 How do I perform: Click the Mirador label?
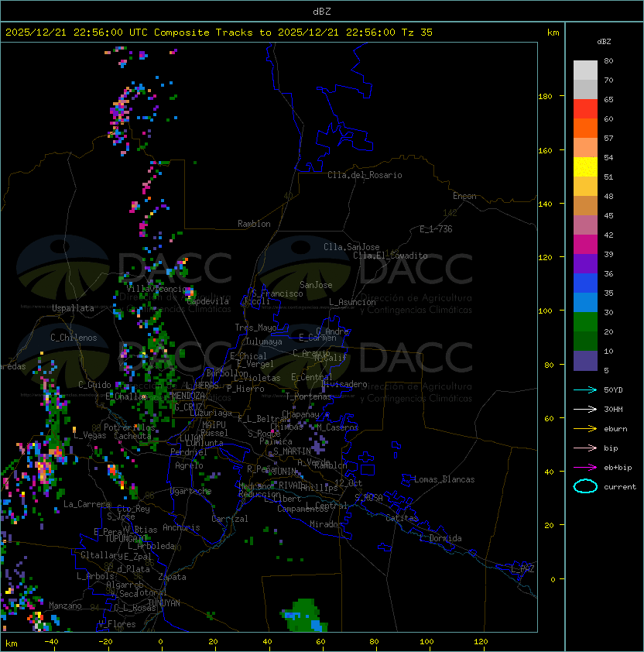(x=326, y=524)
